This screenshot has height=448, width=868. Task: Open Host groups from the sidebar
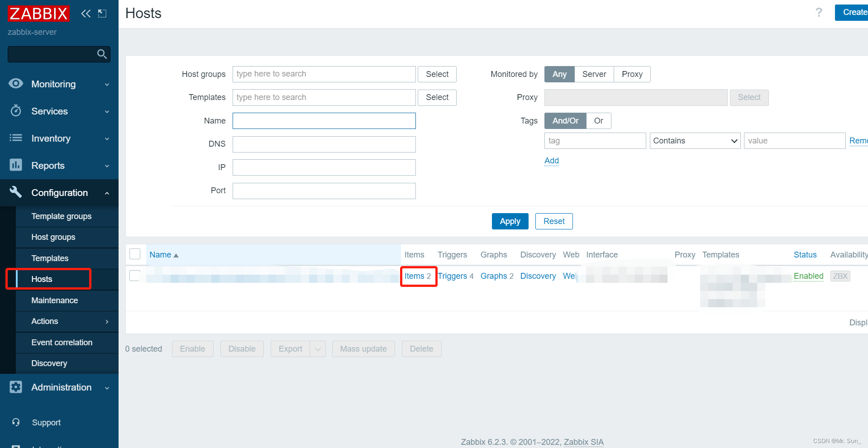[53, 237]
